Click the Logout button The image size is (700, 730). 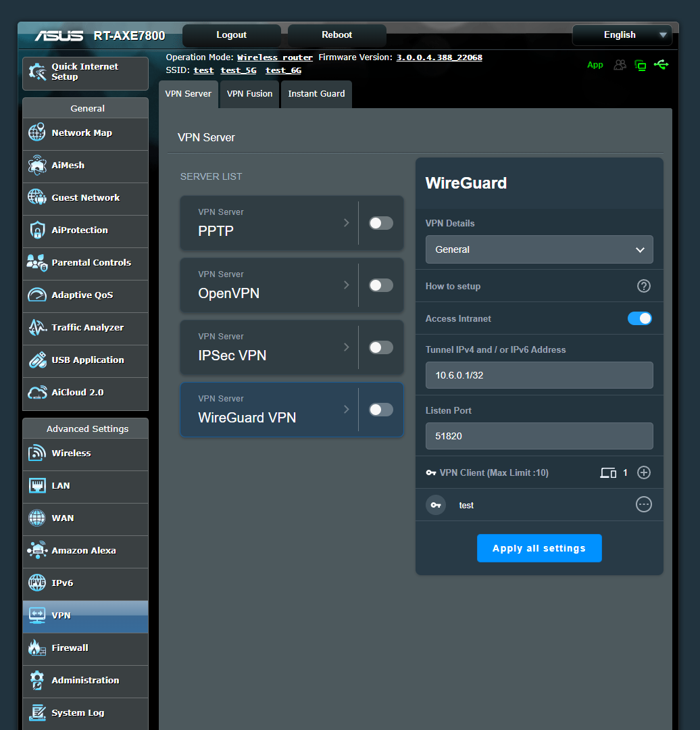click(231, 35)
